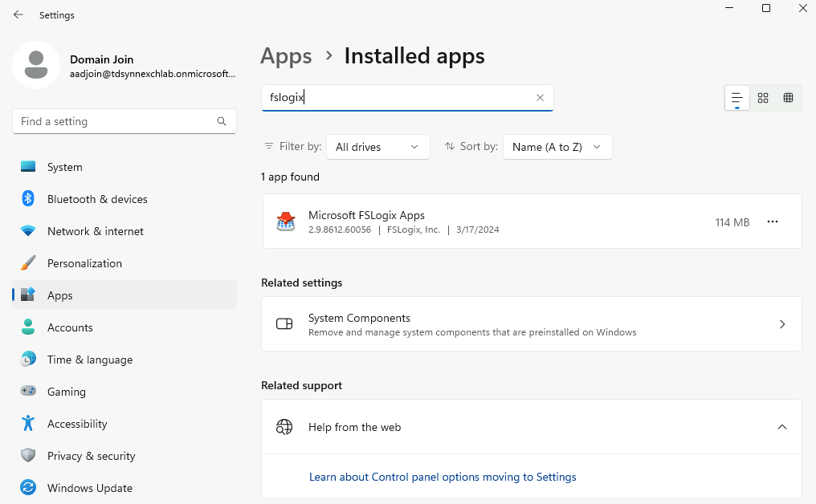Open Bluetooth & devices settings

point(124,199)
